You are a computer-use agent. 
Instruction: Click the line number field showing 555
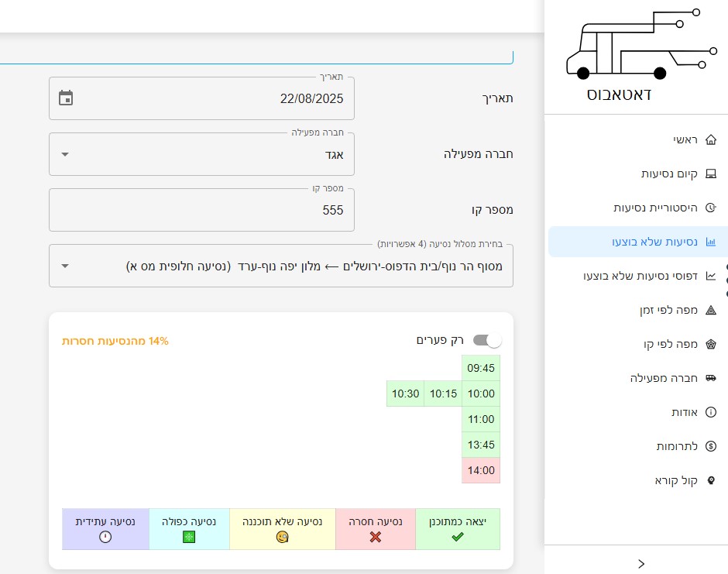click(x=201, y=210)
